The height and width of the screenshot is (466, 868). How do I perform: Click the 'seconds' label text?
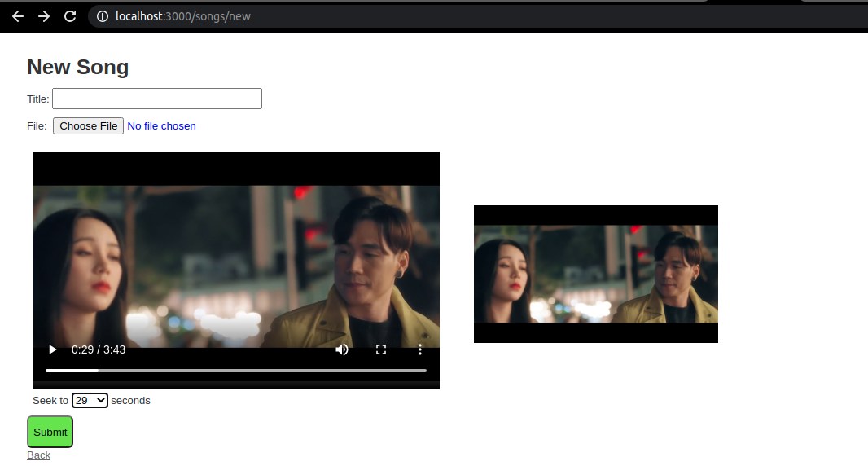130,401
